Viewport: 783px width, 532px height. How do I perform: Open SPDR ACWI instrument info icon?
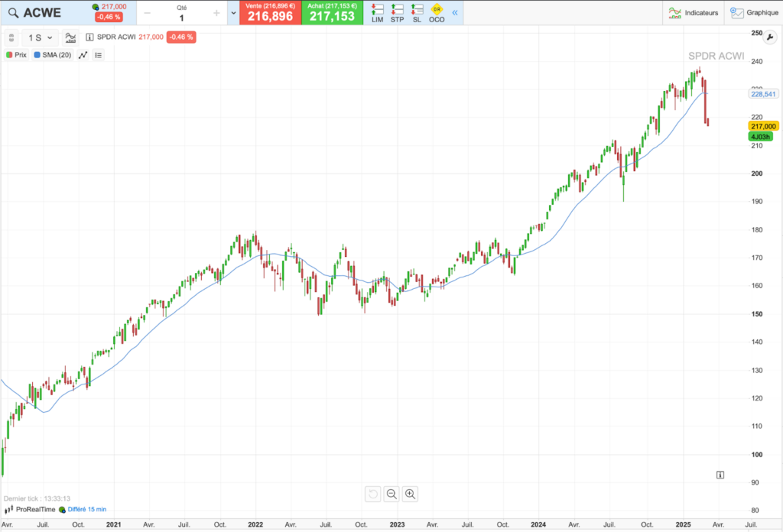[x=89, y=37]
